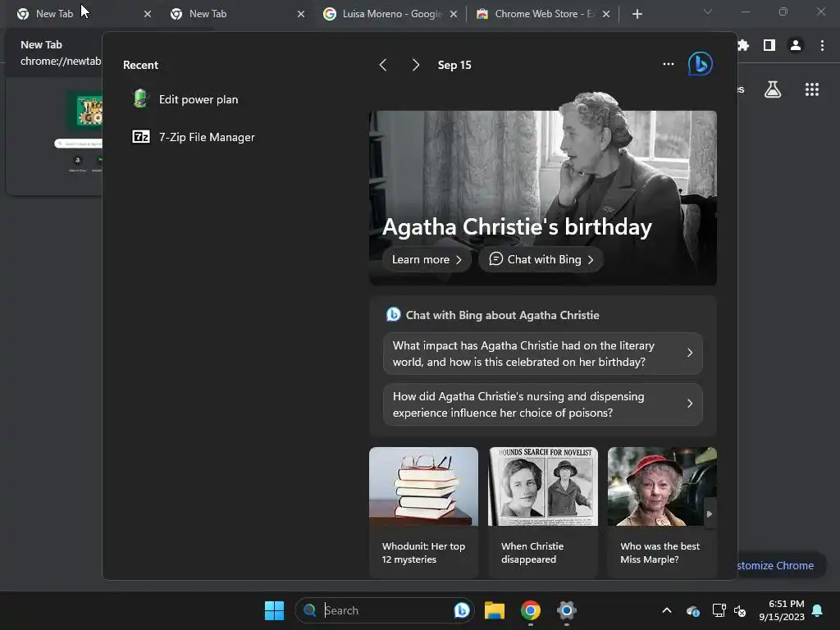This screenshot has width=840, height=630.
Task: Open Chrome three-dot menu
Action: (x=822, y=46)
